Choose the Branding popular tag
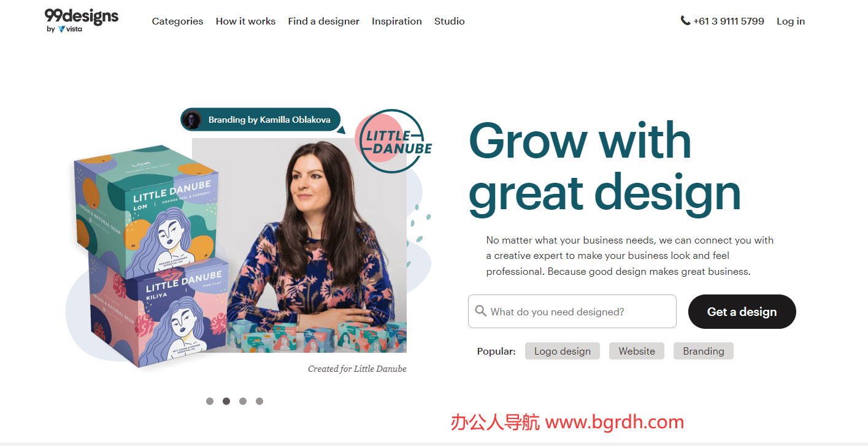Image resolution: width=868 pixels, height=446 pixels. point(703,351)
